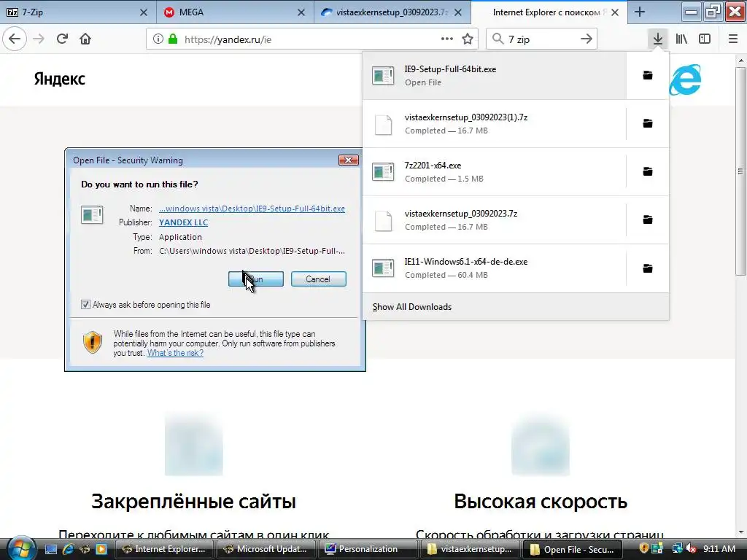Image resolution: width=747 pixels, height=560 pixels.
Task: Click Run in security warning dialog
Action: tap(256, 279)
